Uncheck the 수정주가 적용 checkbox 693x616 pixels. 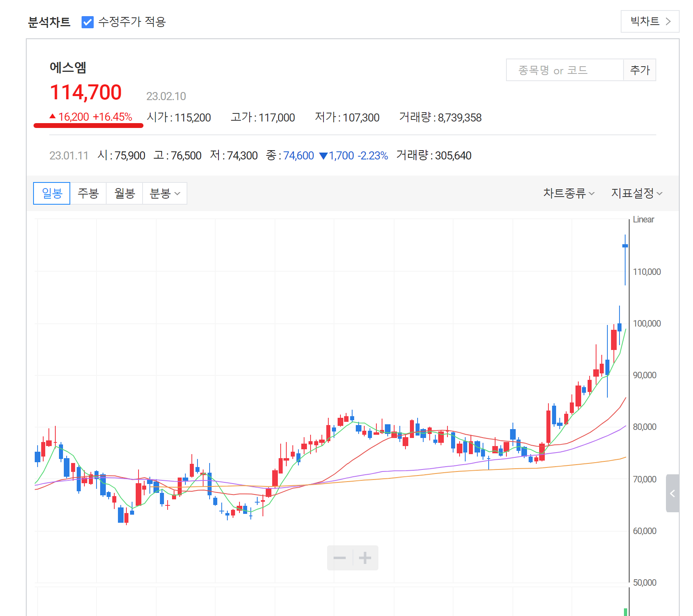(x=88, y=23)
